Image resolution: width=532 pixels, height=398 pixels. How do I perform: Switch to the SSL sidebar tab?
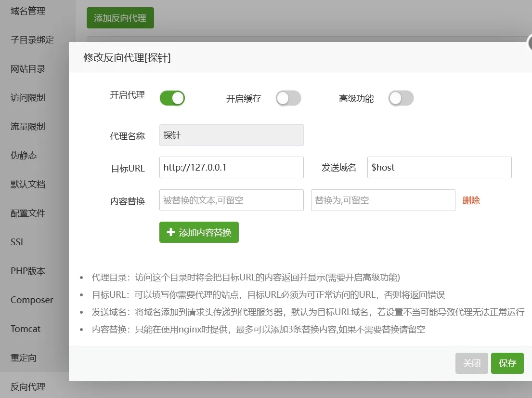click(x=18, y=242)
